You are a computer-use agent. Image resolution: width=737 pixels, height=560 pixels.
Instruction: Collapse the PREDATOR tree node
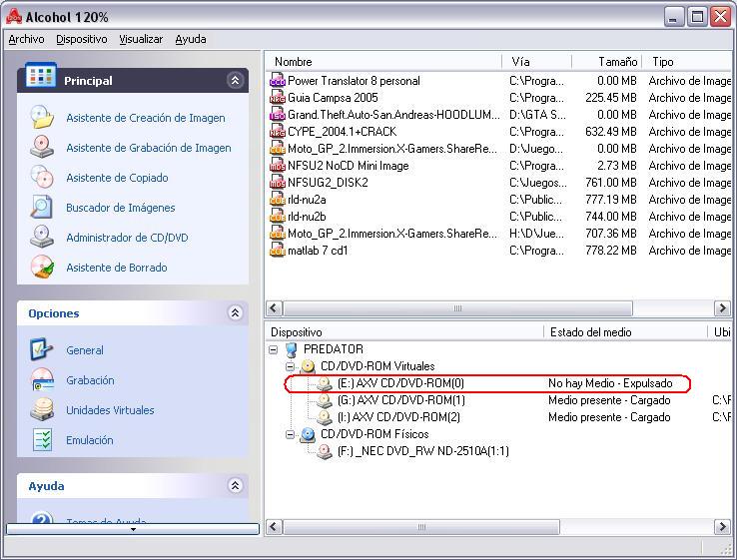click(274, 349)
